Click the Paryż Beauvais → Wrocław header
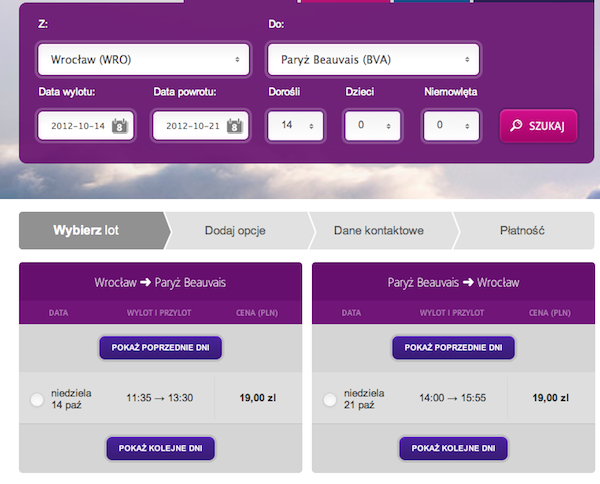600x484 pixels. 453,282
